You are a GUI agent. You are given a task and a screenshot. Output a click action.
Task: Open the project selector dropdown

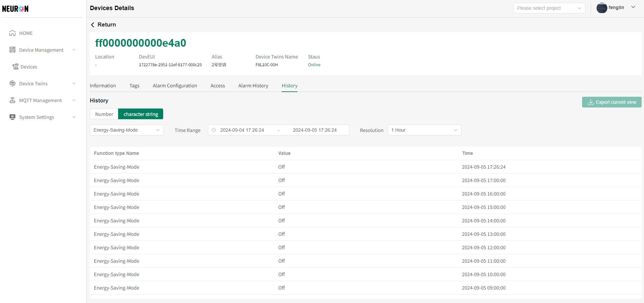[x=549, y=8]
